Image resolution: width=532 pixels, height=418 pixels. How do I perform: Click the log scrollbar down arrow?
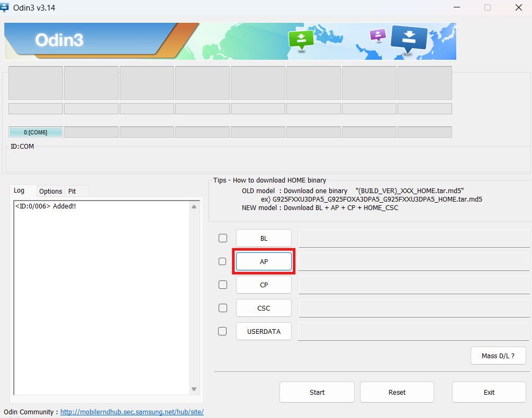tap(194, 389)
